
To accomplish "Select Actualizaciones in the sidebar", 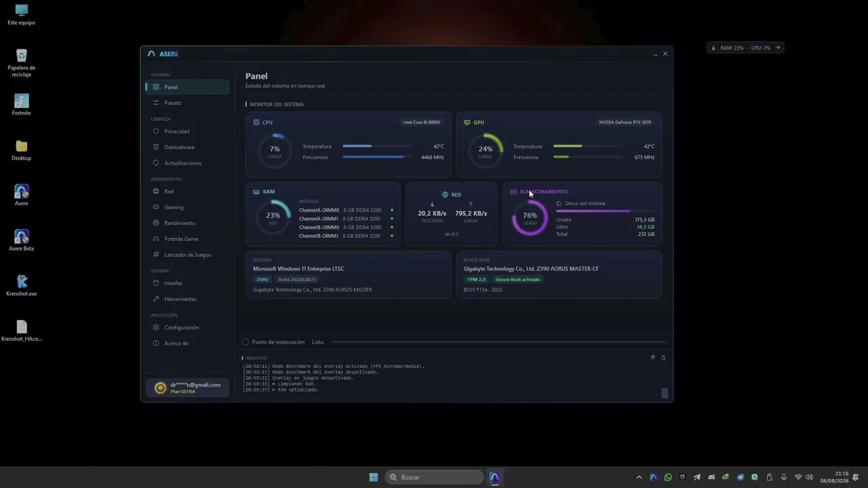I will click(187, 163).
